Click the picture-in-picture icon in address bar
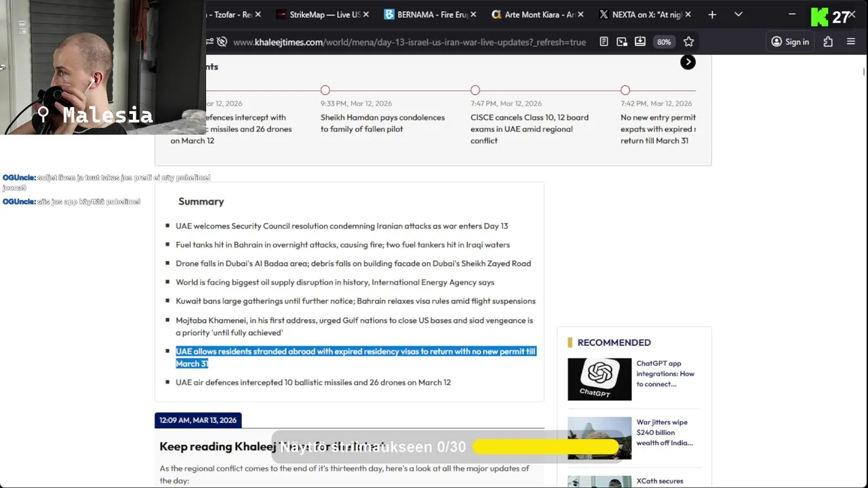The width and height of the screenshot is (868, 488). [x=622, y=42]
